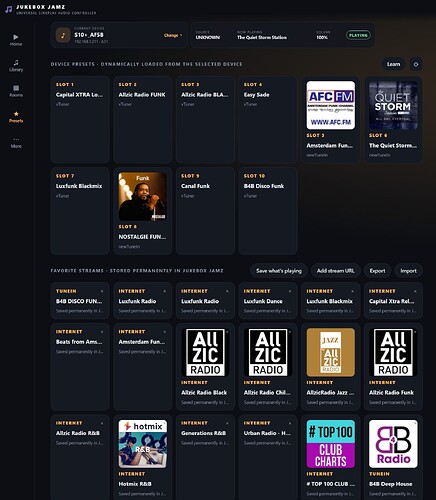The height and width of the screenshot is (500, 436).
Task: Click the round icon next to Learn
Action: point(416,64)
